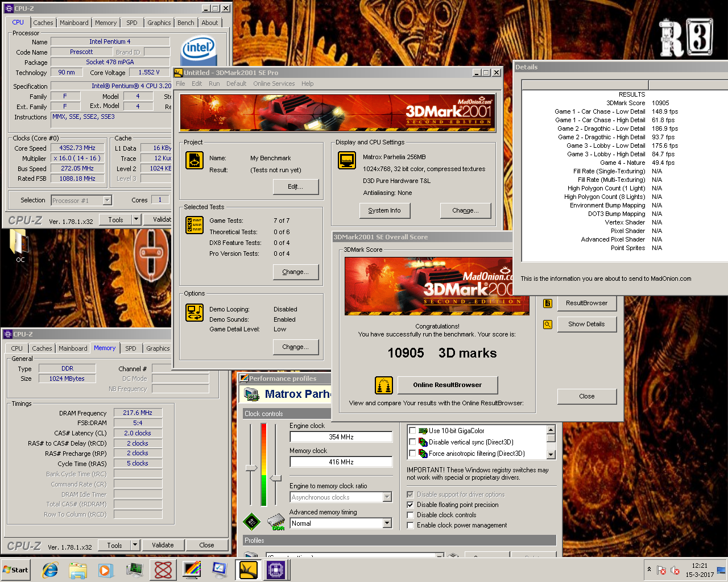Click the muted volume tray icon
This screenshot has height=582, width=728.
(x=675, y=570)
